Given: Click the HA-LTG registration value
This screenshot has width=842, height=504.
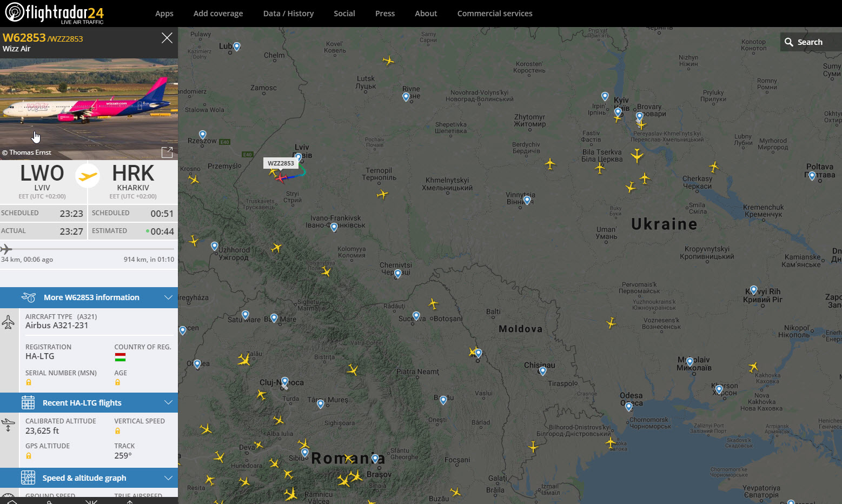Looking at the screenshot, I should pos(40,356).
